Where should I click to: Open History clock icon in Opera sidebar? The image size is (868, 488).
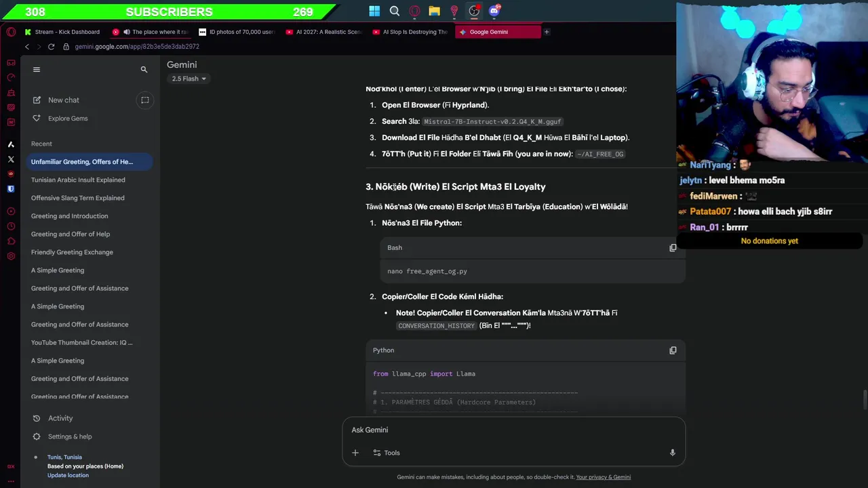coord(11,226)
